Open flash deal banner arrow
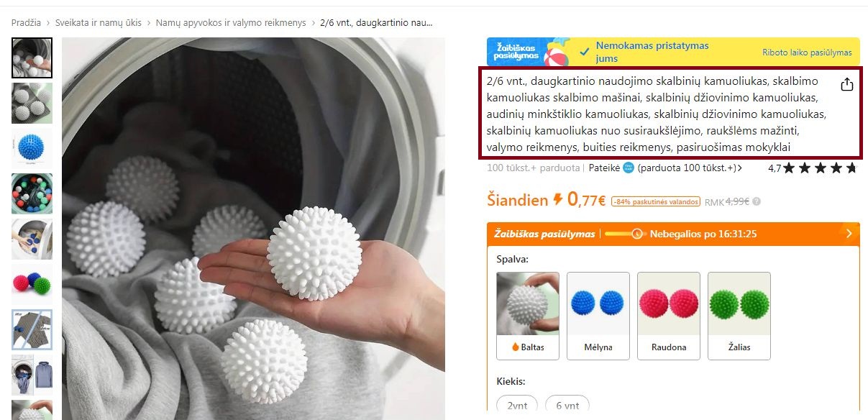This screenshot has height=420, width=868. tap(849, 234)
